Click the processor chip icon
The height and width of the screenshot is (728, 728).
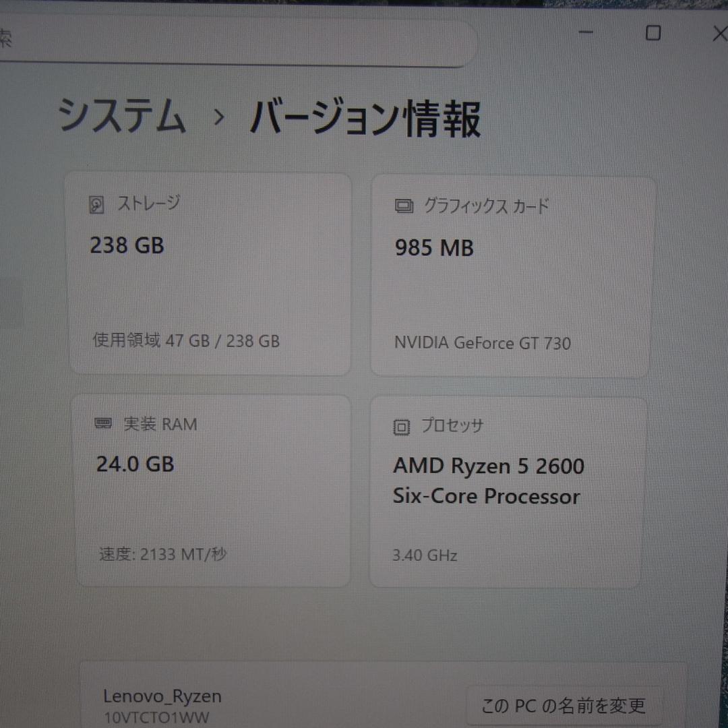point(402,426)
